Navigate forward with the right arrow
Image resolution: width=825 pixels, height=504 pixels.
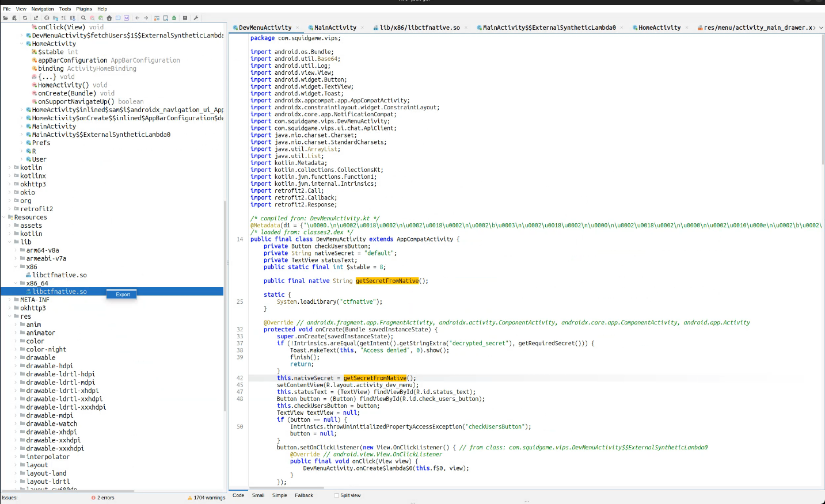tap(146, 18)
